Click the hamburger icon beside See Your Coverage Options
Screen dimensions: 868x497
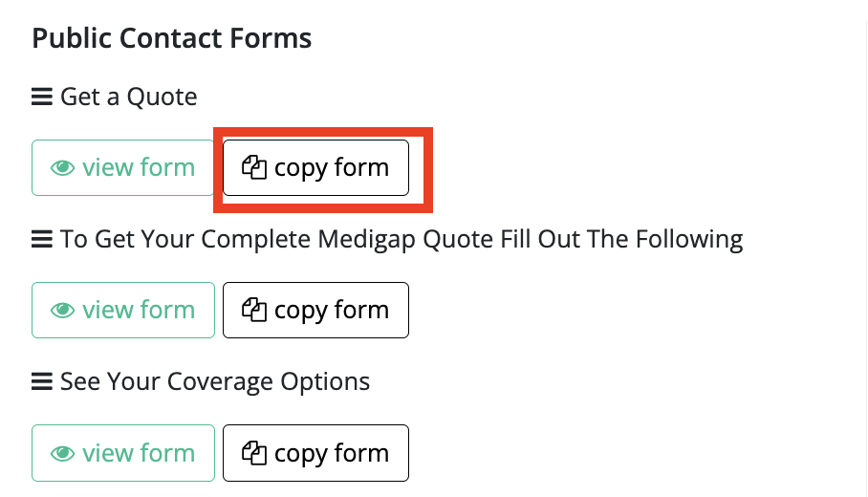41,381
